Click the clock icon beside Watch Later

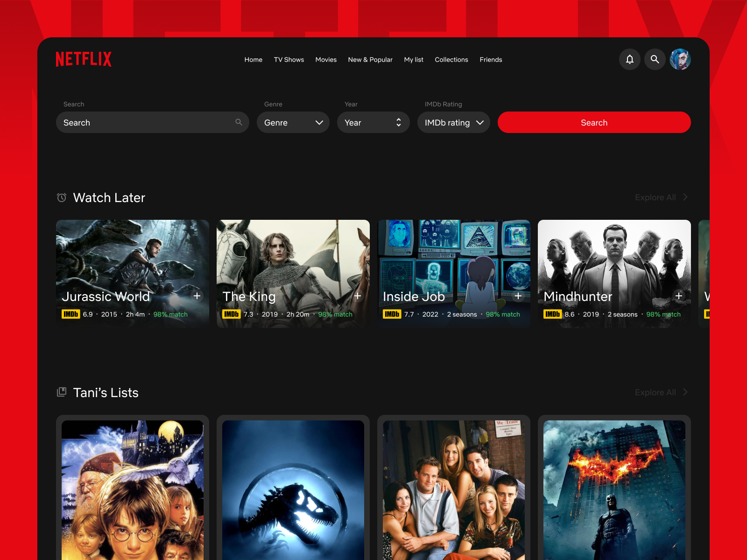click(x=61, y=197)
